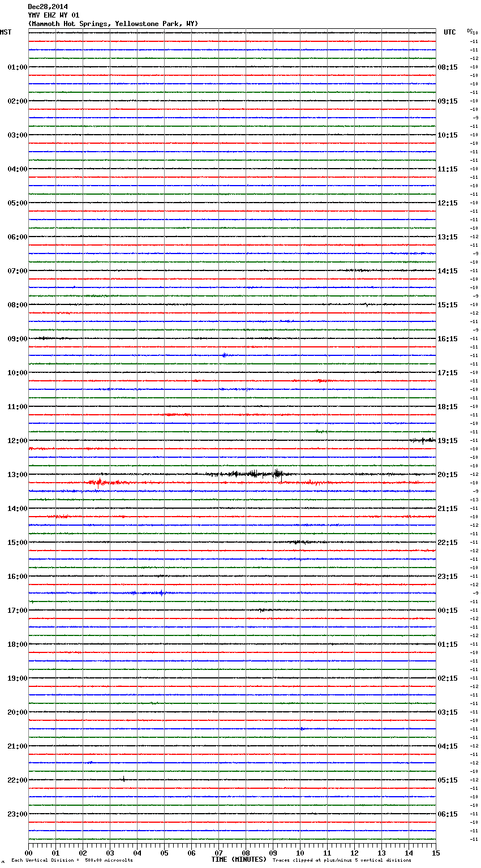Click the 'MST' column header
Screen dimensions: 481x868
click(6, 32)
